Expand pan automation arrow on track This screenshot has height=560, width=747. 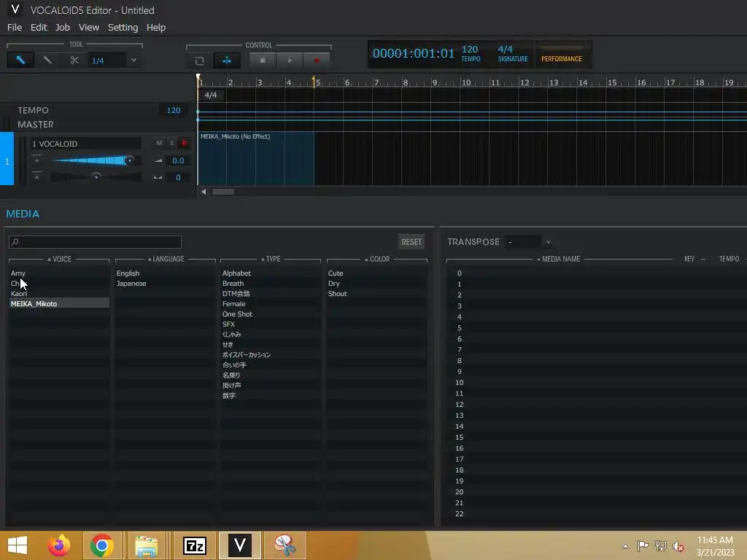(36, 177)
